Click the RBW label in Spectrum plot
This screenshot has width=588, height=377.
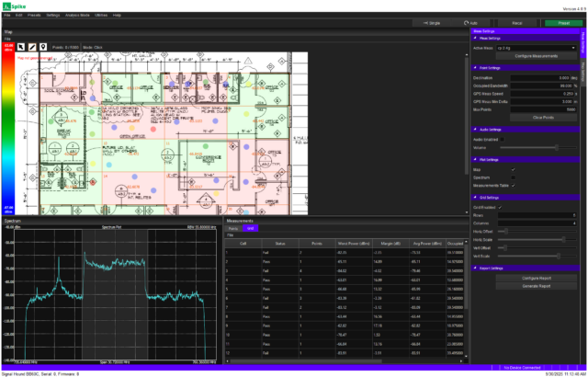201,227
